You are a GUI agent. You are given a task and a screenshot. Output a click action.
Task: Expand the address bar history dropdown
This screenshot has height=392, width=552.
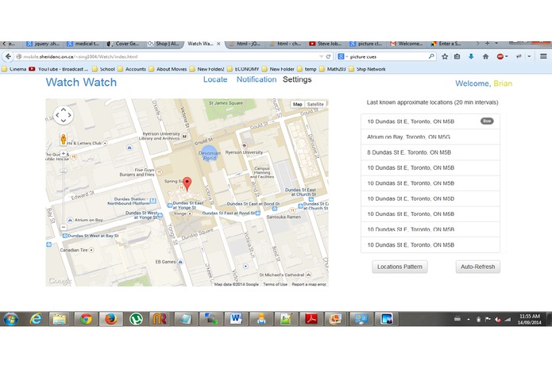[x=321, y=56]
